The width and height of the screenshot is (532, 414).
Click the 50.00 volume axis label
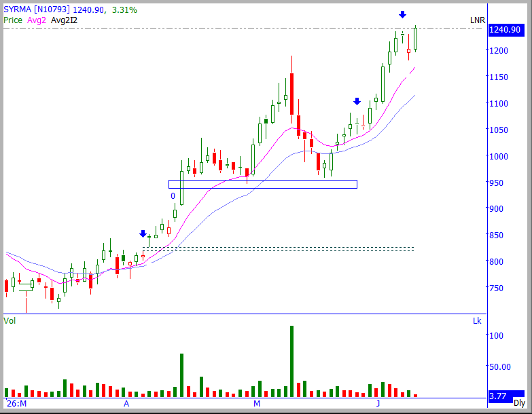click(499, 366)
